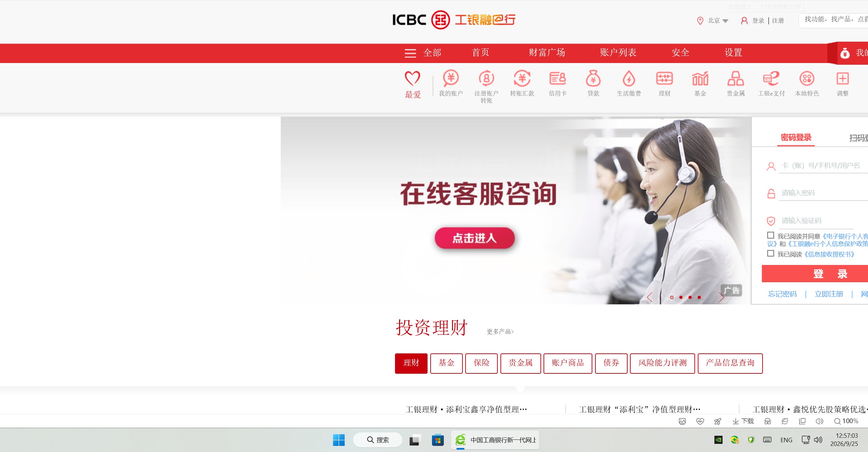Select the 基金 investment tab
868x452 pixels.
coord(446,363)
